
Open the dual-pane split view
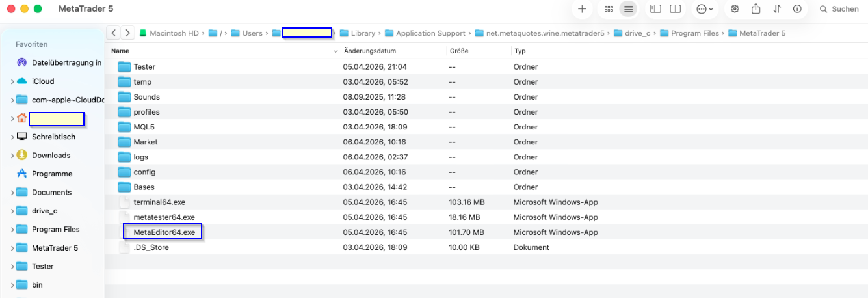click(x=676, y=9)
